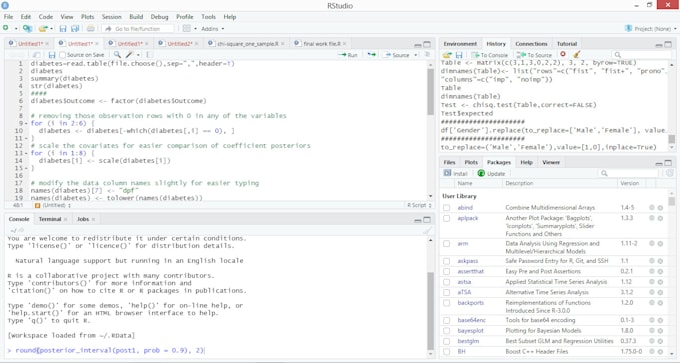This screenshot has height=363, width=680.
Task: Show the document outline icon
Action: pos(427,55)
